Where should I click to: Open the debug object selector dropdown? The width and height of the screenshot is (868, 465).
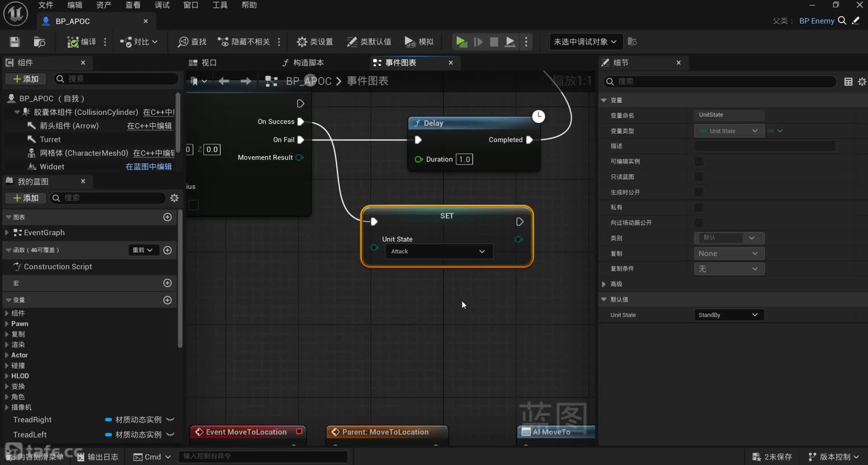pos(585,42)
